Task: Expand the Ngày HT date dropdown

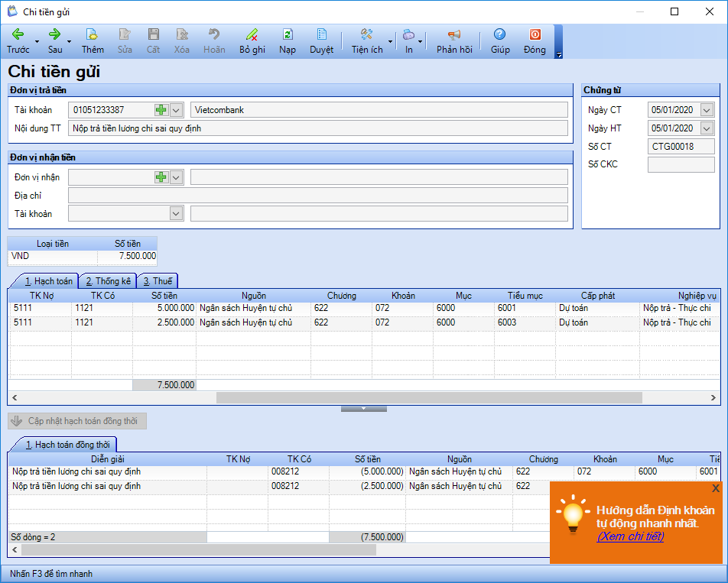Action: point(706,128)
